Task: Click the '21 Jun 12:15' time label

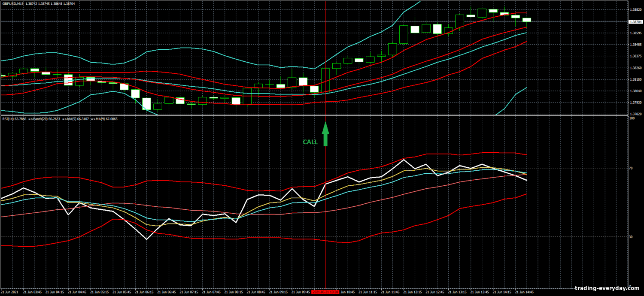Action: pyautogui.click(x=412, y=292)
